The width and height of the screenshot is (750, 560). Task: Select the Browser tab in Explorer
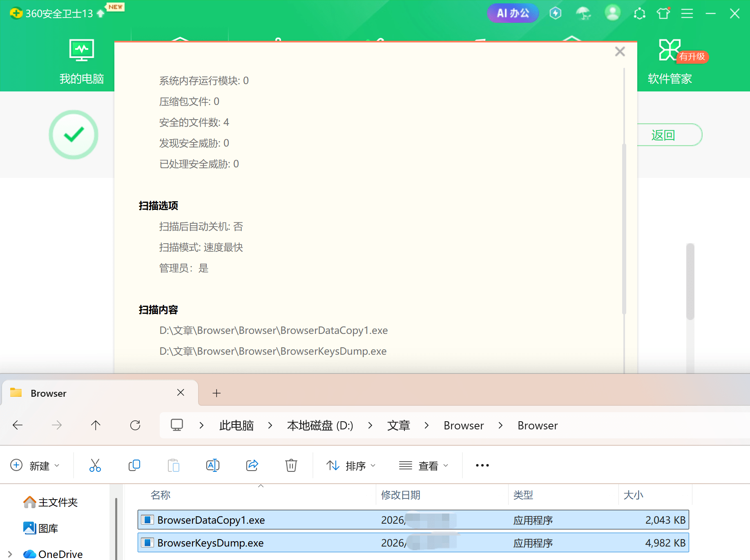point(100,393)
